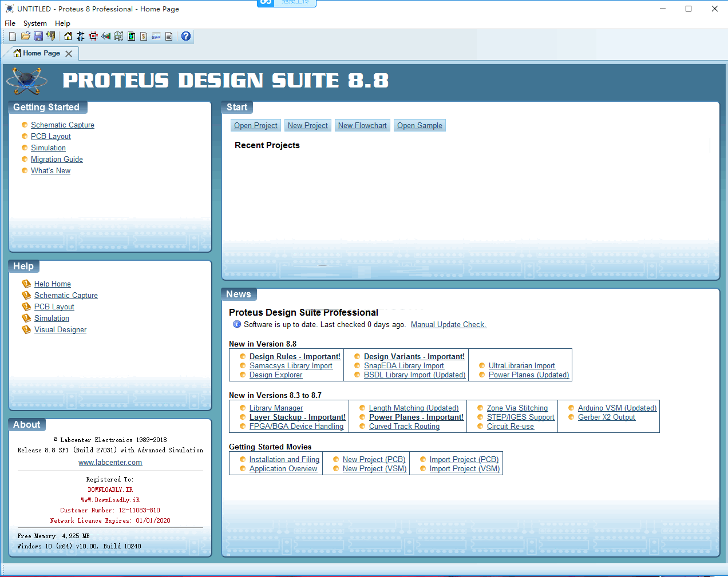Open the Design Explorer news link
The height and width of the screenshot is (577, 728).
click(x=276, y=375)
